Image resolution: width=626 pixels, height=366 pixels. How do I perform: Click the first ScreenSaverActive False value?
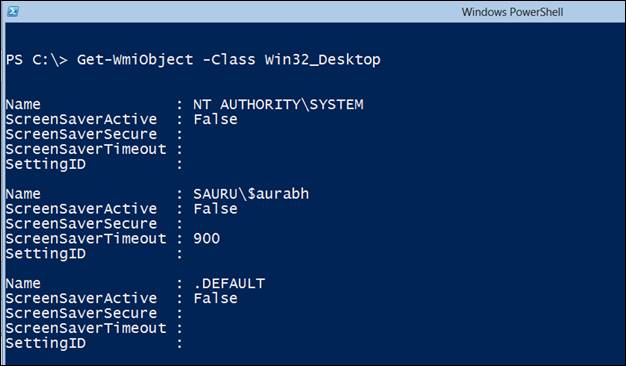tap(216, 119)
